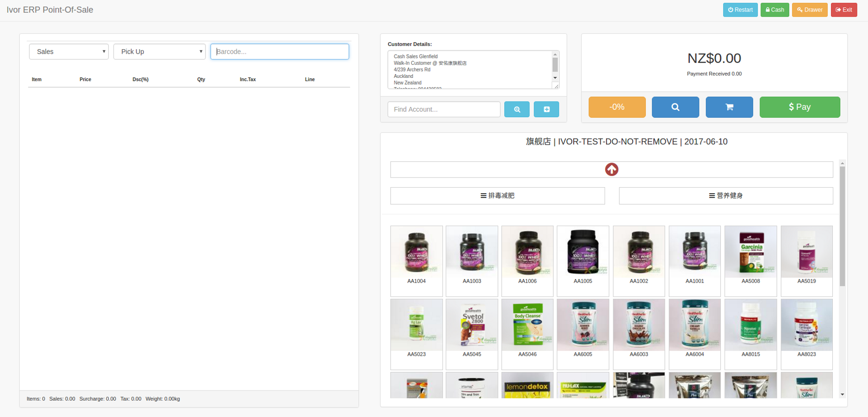The height and width of the screenshot is (417, 868).
Task: Focus the Barcode input field
Action: 280,51
